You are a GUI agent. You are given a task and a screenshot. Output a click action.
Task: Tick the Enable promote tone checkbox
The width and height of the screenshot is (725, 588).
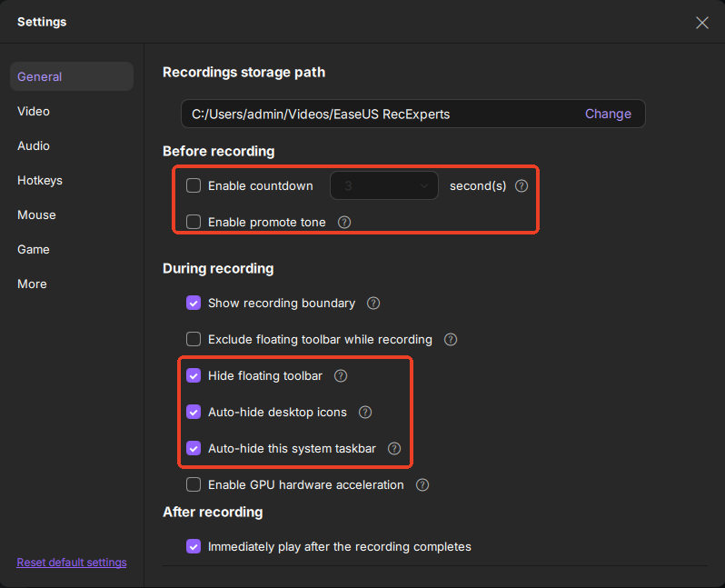194,222
